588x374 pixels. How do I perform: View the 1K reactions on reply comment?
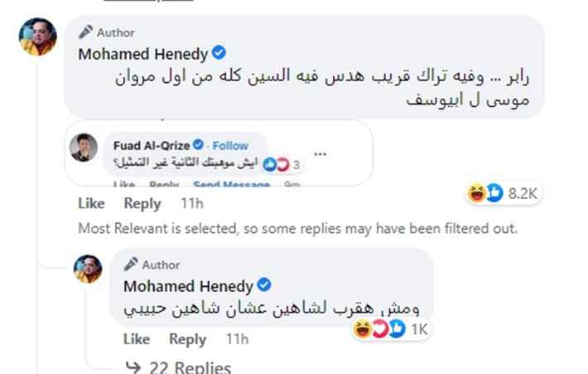pyautogui.click(x=390, y=329)
